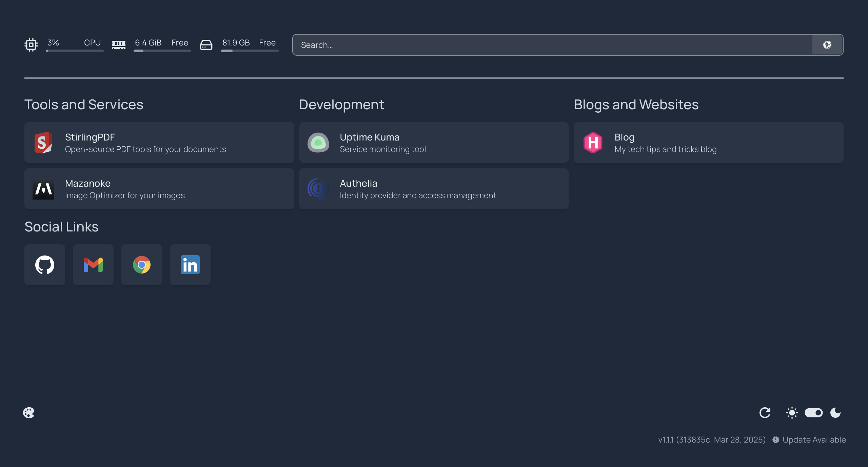This screenshot has width=868, height=467.
Task: Open the Authelia service card
Action: [x=434, y=189]
